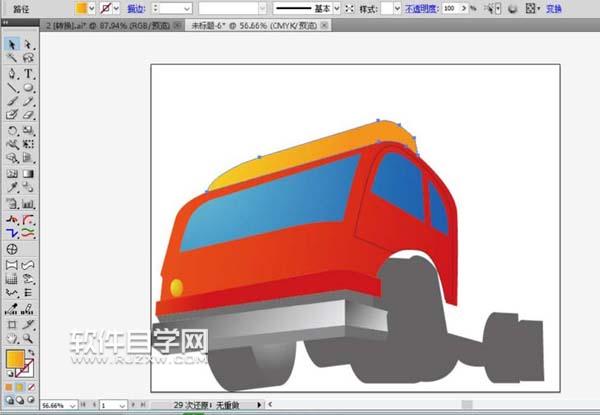600x415 pixels.
Task: Pick the square Artboard tool
Action: 12,324
